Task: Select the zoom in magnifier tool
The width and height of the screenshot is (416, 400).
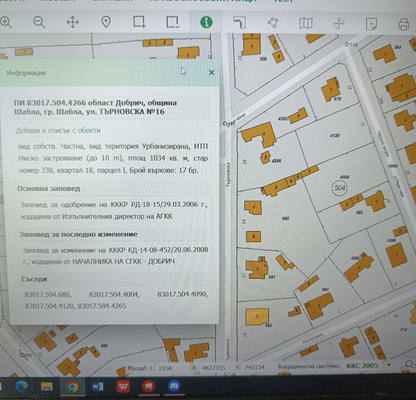Action: 6,22
